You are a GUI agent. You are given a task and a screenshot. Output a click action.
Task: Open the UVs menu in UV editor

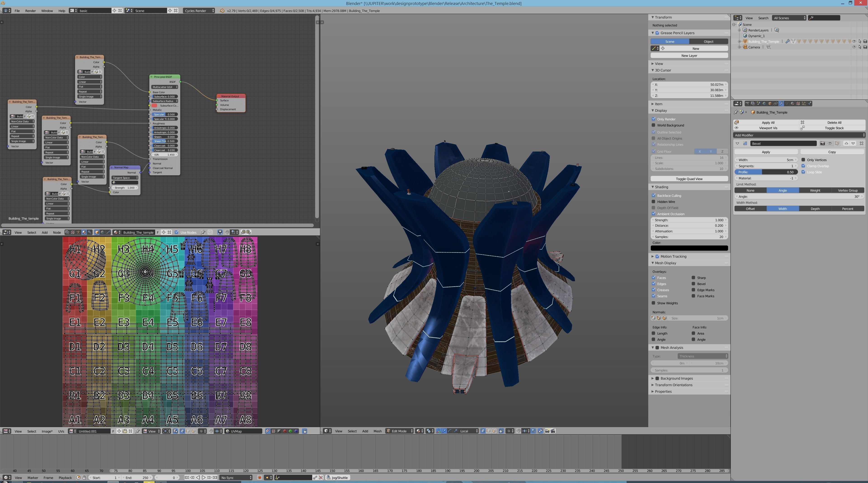coord(61,431)
